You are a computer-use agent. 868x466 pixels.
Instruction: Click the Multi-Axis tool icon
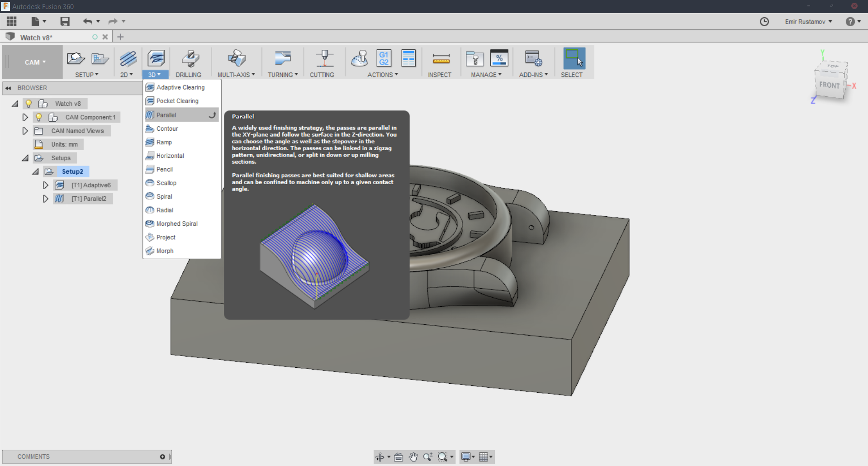(237, 58)
